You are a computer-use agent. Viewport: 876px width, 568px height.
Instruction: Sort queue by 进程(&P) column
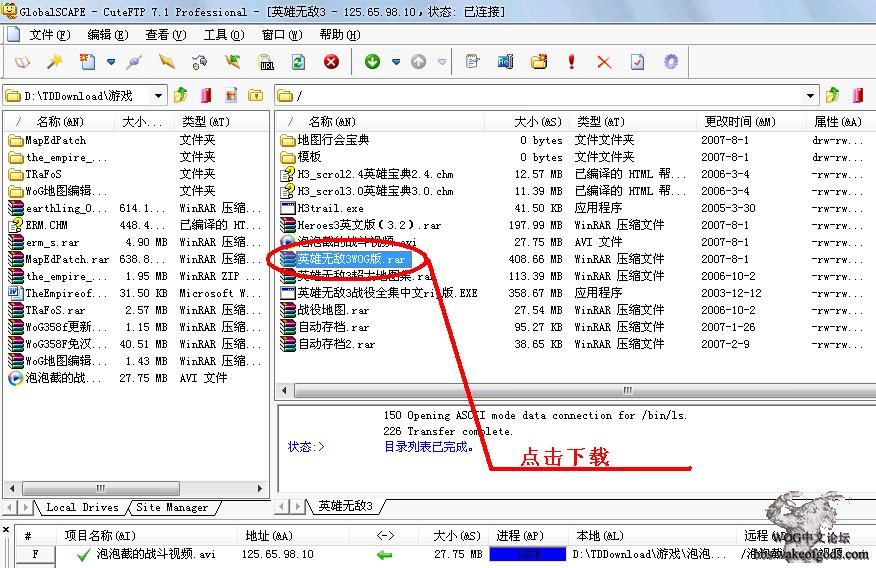[529, 536]
